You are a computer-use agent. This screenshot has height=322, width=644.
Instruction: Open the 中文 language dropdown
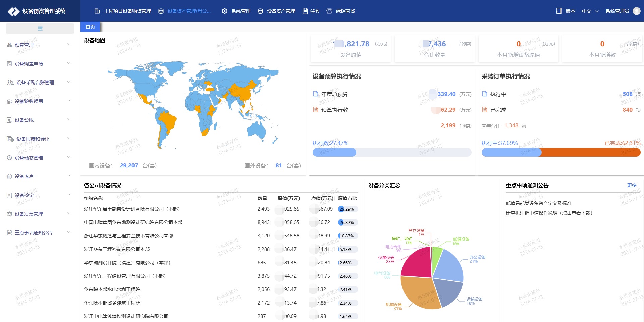(x=590, y=11)
